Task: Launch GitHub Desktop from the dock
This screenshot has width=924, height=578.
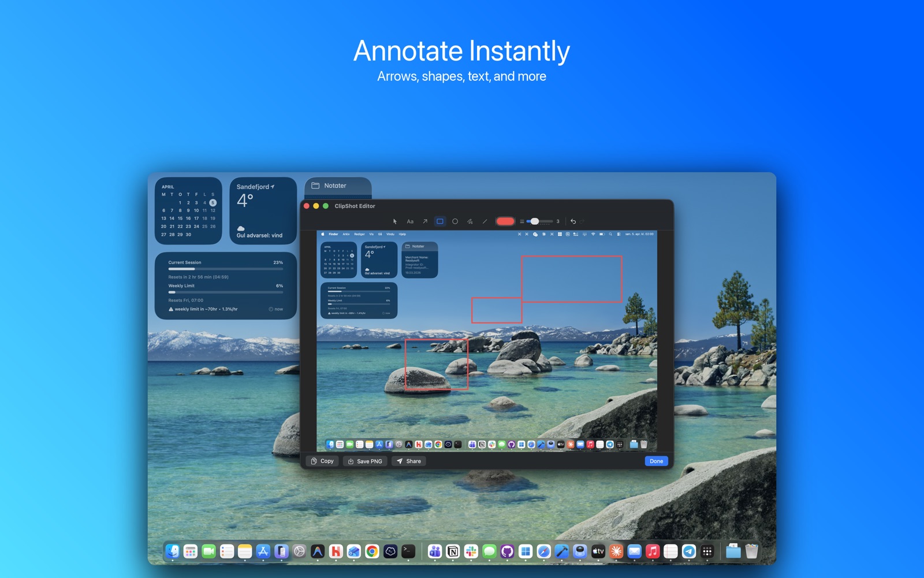Action: coord(507,551)
